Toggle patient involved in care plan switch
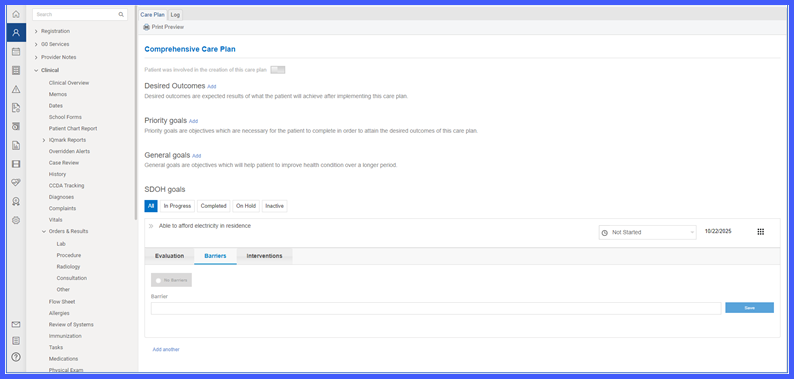The height and width of the screenshot is (379, 794). click(x=277, y=70)
